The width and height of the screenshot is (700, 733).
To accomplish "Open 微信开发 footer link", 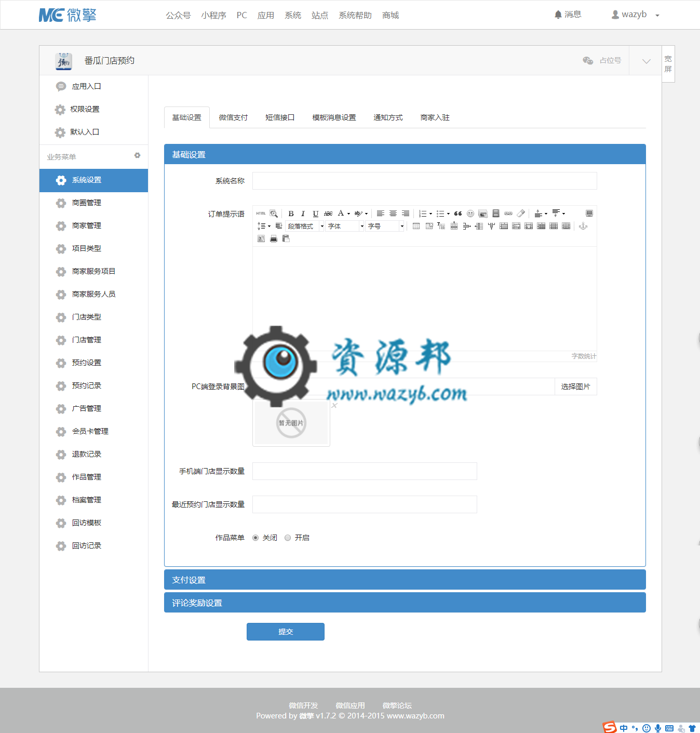I will coord(303,705).
